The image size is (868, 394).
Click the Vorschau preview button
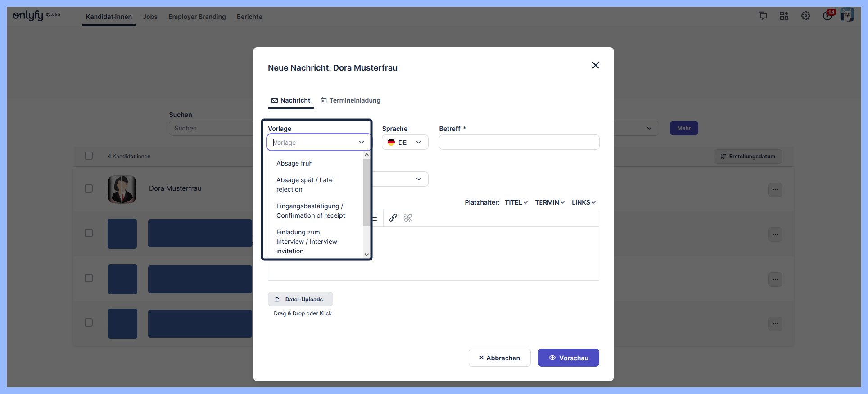click(x=568, y=358)
